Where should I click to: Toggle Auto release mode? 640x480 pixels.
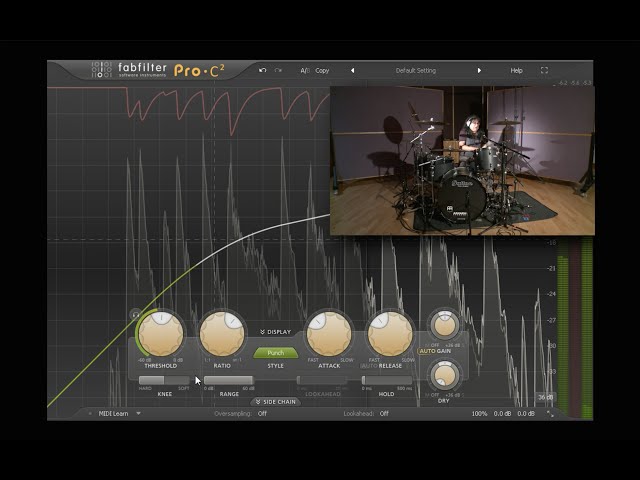tap(369, 366)
